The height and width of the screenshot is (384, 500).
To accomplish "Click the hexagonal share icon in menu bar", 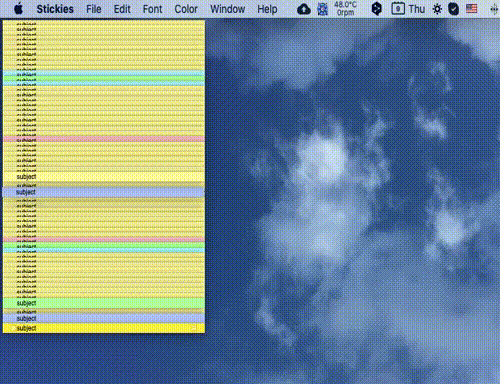I will 376,9.
